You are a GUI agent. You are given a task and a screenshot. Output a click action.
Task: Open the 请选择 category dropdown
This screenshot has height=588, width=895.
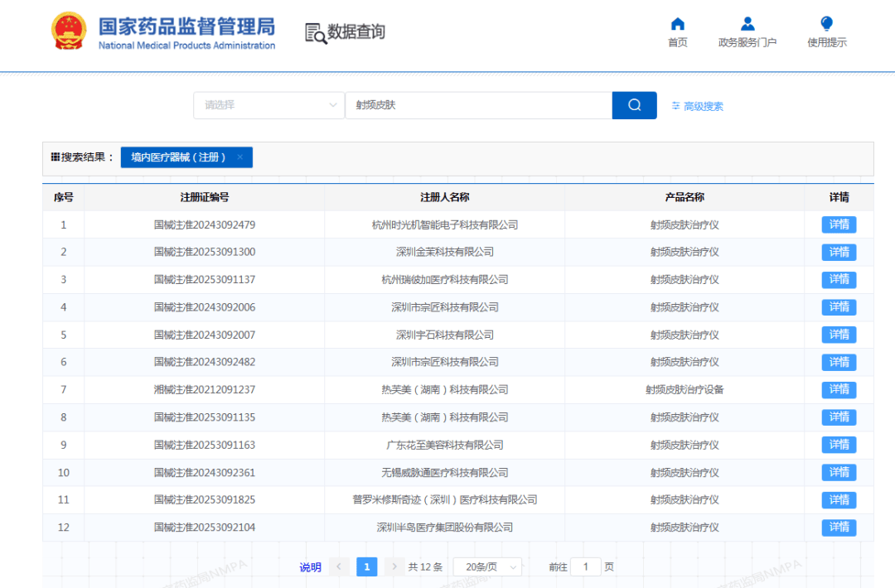[x=268, y=105]
